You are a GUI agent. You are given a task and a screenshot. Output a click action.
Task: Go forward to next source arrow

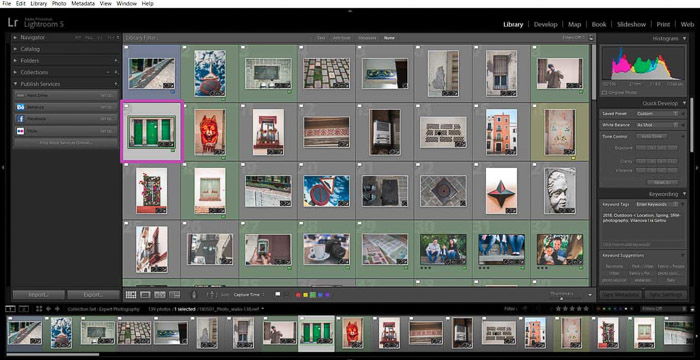tap(57, 309)
